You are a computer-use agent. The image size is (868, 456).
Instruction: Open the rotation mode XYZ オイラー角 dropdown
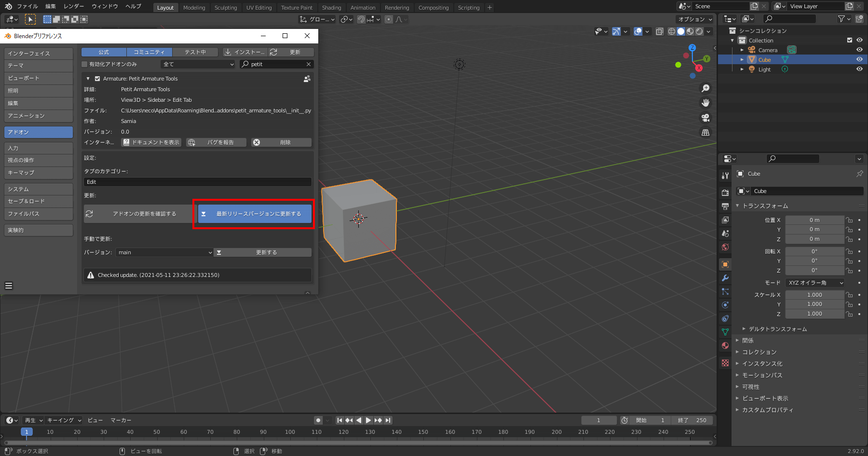pyautogui.click(x=815, y=283)
